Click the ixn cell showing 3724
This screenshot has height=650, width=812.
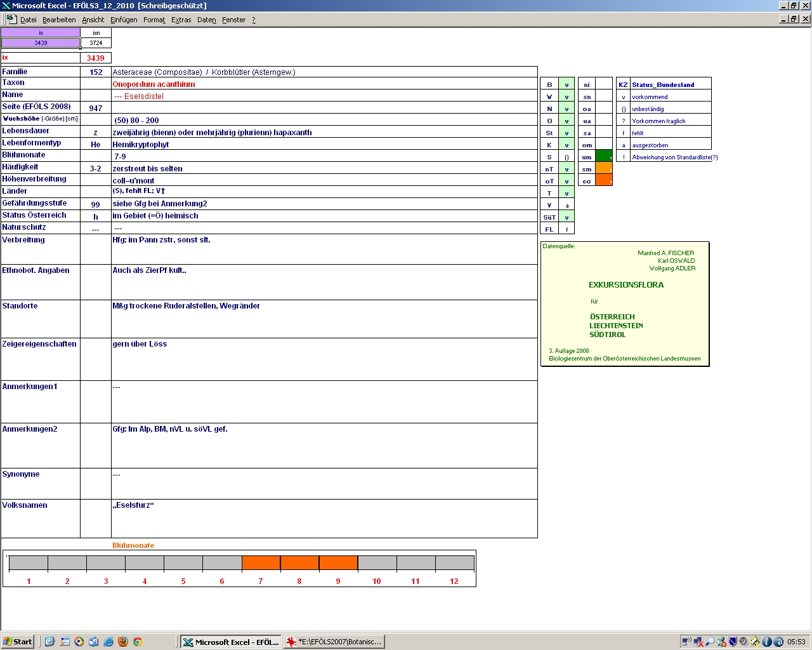click(96, 43)
